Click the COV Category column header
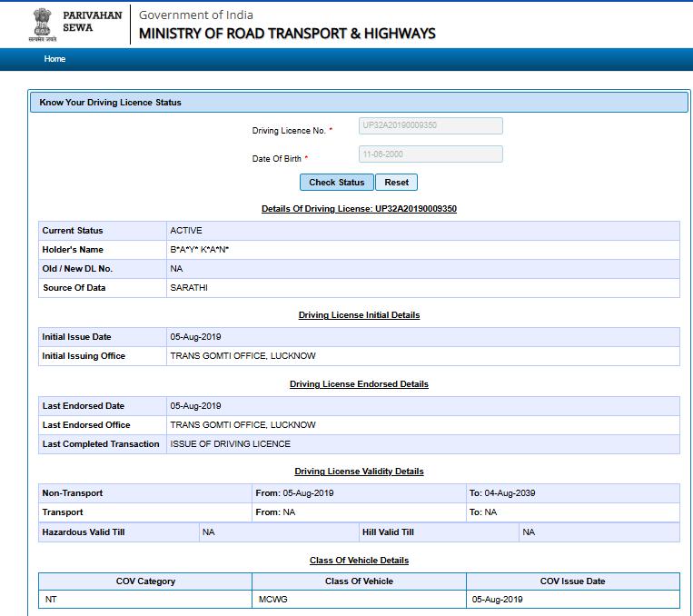Image resolution: width=693 pixels, height=616 pixels. (145, 581)
